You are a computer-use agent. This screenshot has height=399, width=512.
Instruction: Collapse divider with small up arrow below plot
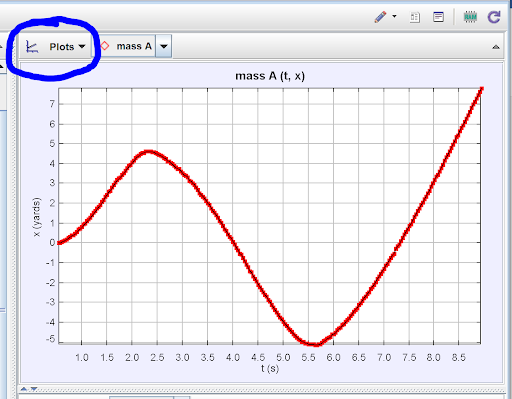pos(24,389)
